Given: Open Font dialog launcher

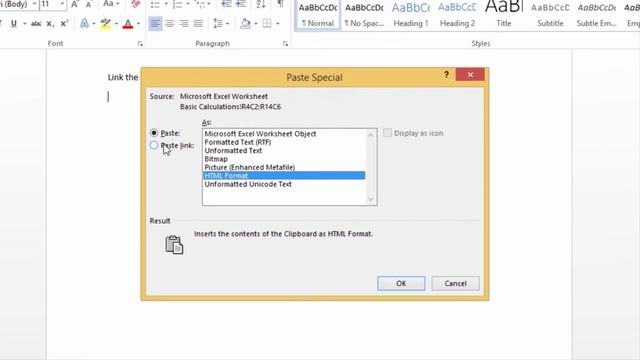Looking at the screenshot, I should (x=140, y=44).
